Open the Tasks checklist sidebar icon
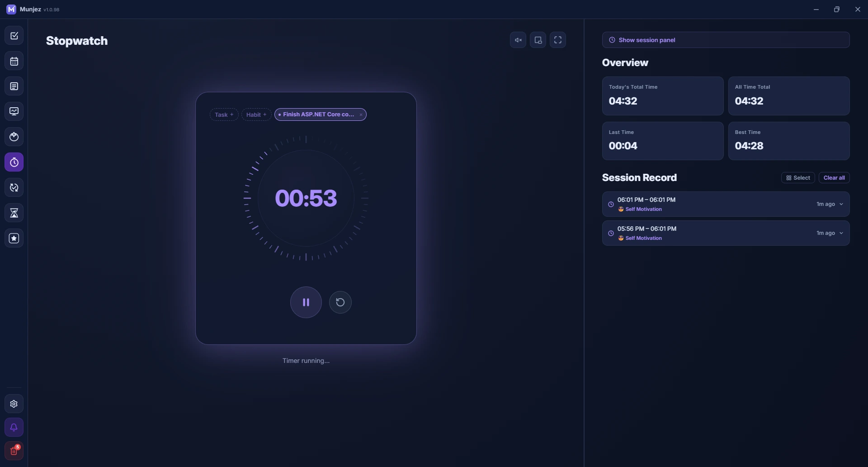The height and width of the screenshot is (467, 868). tap(14, 36)
